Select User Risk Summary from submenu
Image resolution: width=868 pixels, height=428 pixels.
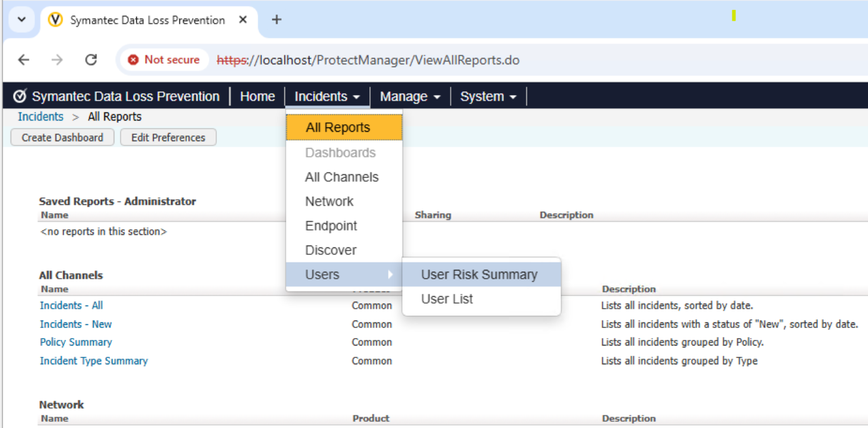(479, 275)
